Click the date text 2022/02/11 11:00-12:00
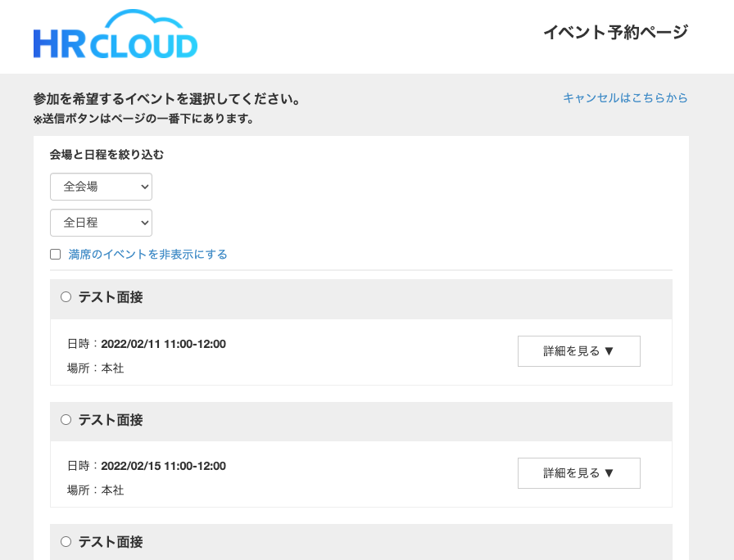Viewport: 734px width, 560px height. (163, 344)
